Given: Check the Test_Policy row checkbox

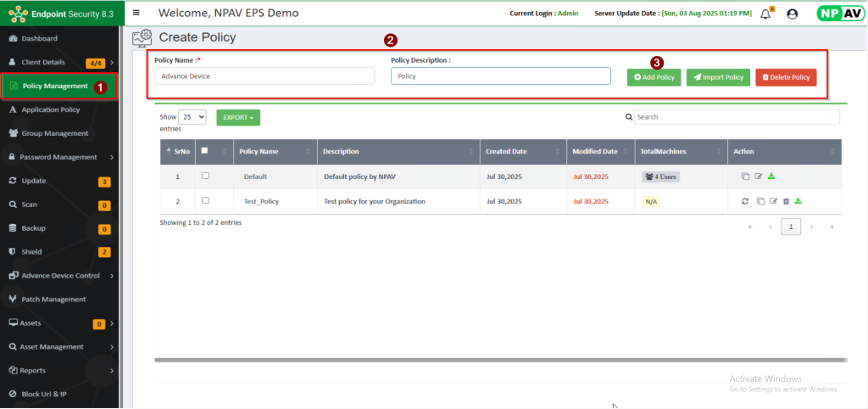Looking at the screenshot, I should pyautogui.click(x=205, y=200).
